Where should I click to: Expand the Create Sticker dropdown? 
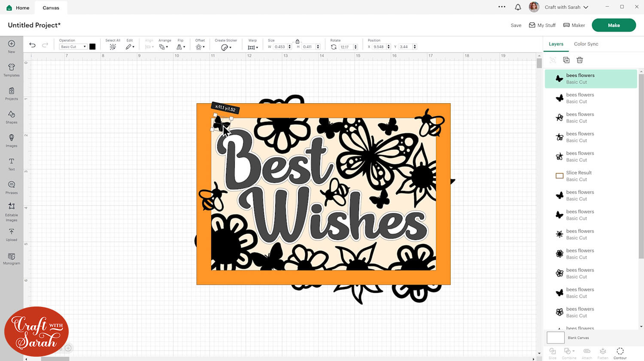click(x=226, y=47)
